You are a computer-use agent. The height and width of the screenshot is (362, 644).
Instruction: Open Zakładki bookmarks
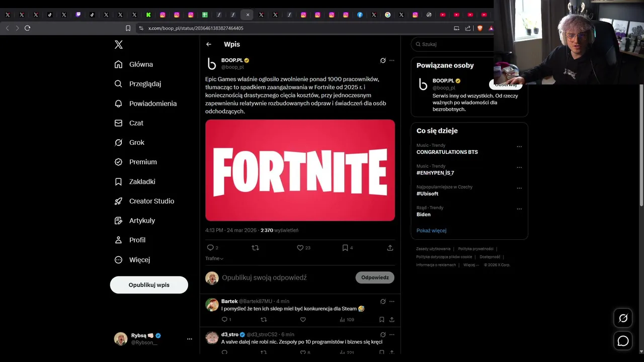(135, 182)
